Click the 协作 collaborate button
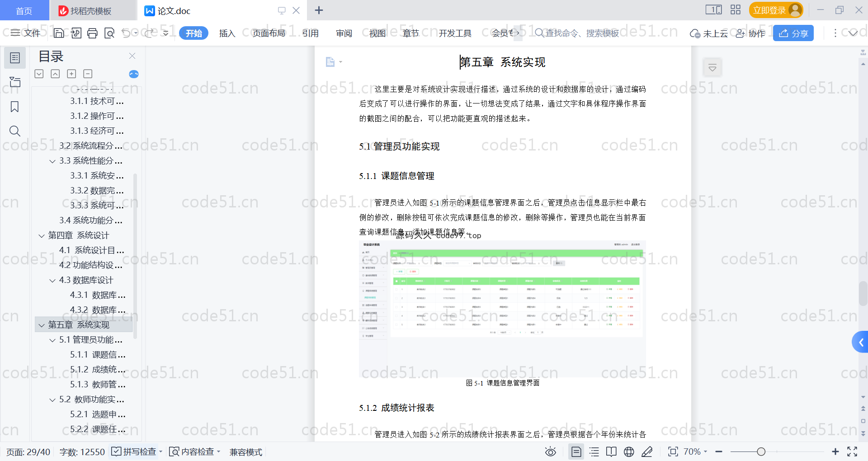This screenshot has height=461, width=868. tap(750, 33)
